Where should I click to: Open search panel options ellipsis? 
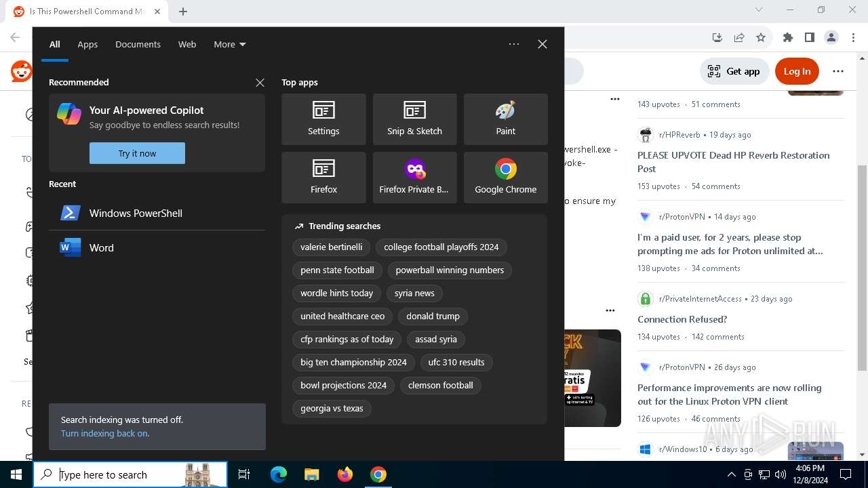click(x=514, y=44)
